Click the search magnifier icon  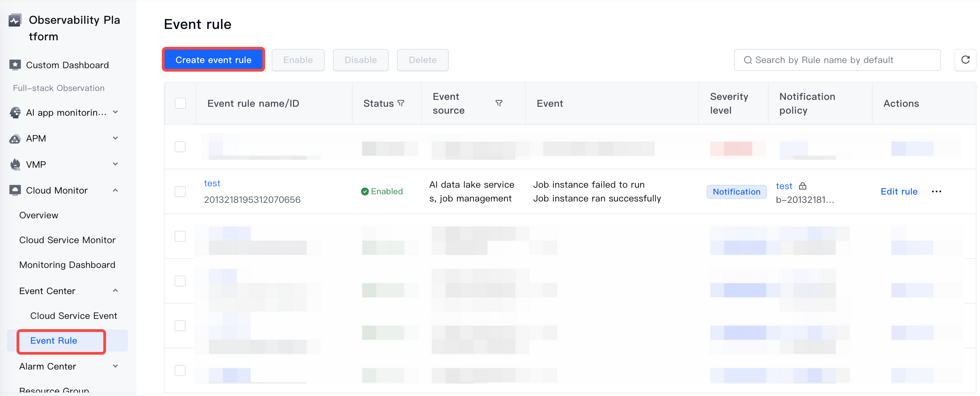[x=748, y=60]
